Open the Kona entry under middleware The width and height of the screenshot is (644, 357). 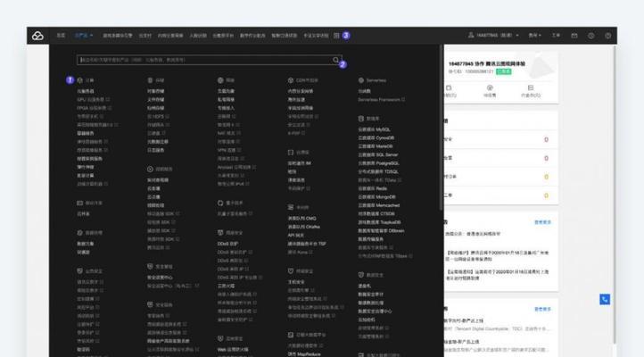click(x=298, y=253)
